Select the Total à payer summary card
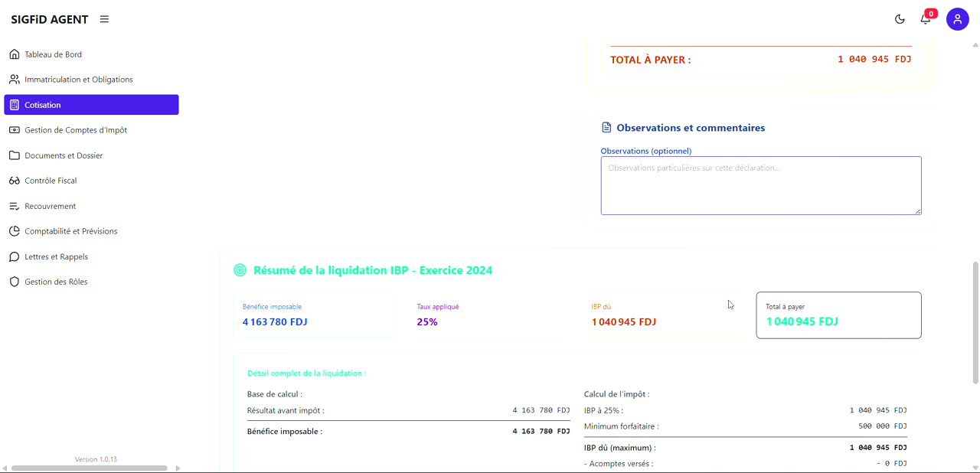The width and height of the screenshot is (980, 473). click(x=838, y=315)
